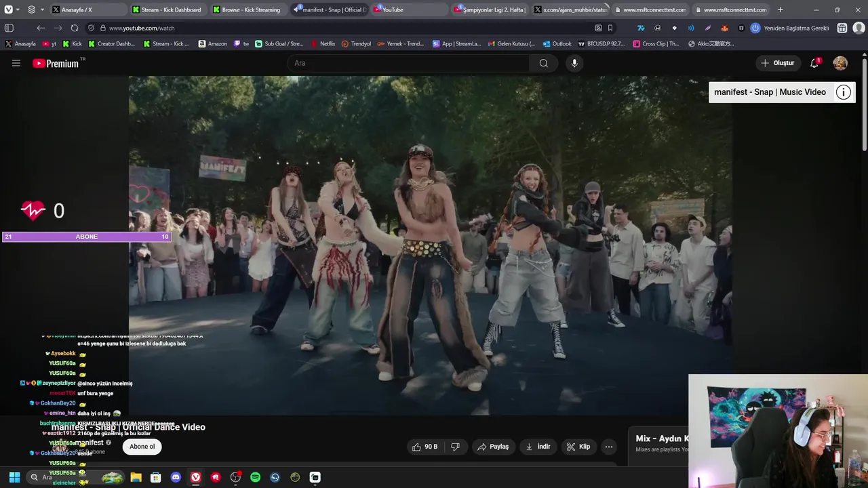Click the video player area
The width and height of the screenshot is (868, 488).
[431, 245]
